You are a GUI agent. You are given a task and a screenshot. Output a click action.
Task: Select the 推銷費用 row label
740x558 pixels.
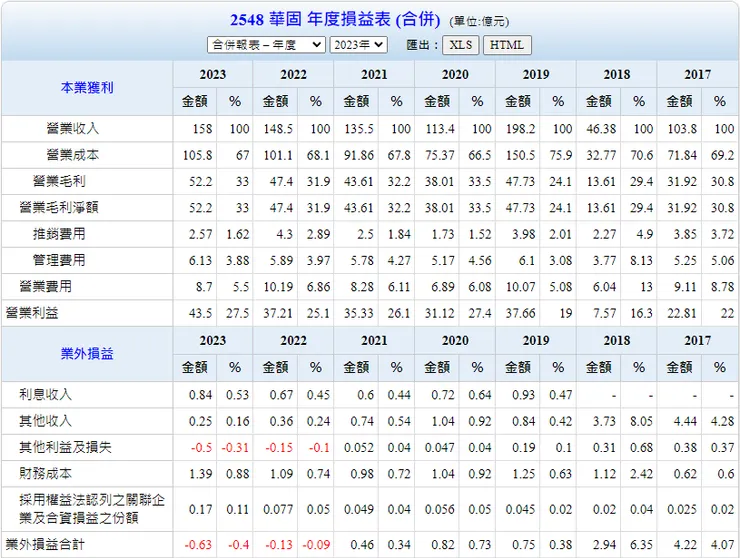[x=59, y=234]
